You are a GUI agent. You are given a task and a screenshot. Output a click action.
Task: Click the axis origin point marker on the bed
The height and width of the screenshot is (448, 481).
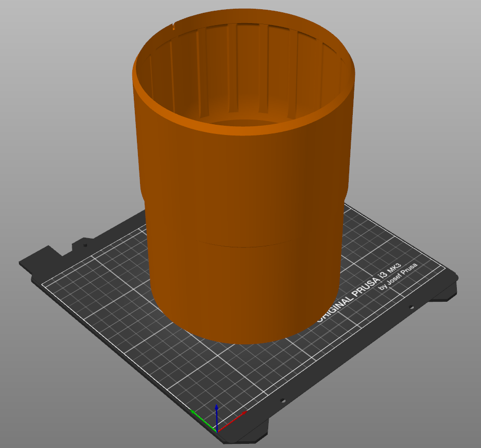point(217,432)
